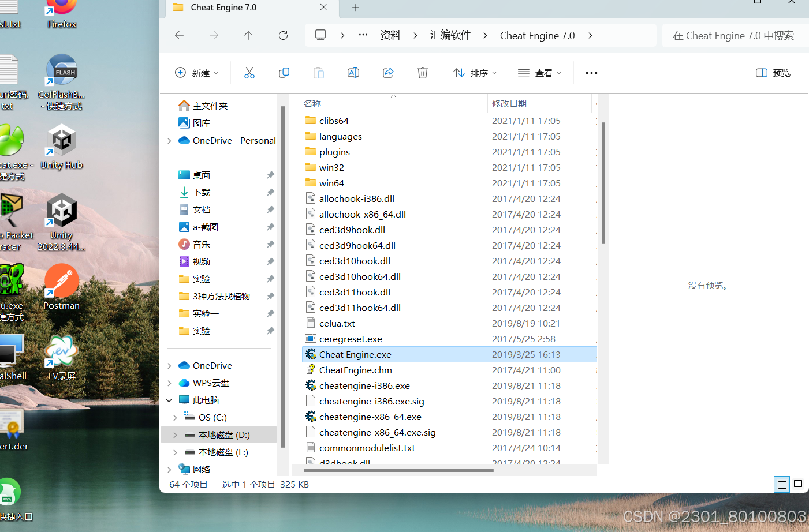Open Postman desktop shortcut

click(62, 287)
